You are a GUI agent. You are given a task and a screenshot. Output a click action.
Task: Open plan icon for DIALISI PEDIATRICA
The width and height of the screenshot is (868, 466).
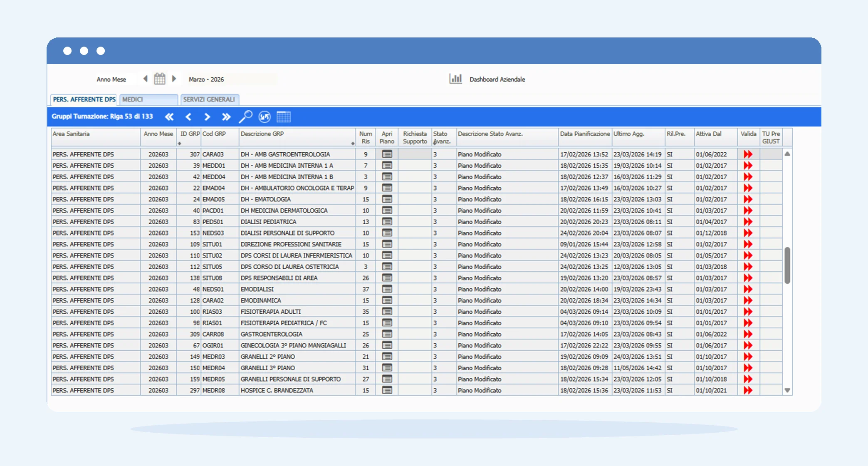pyautogui.click(x=387, y=222)
